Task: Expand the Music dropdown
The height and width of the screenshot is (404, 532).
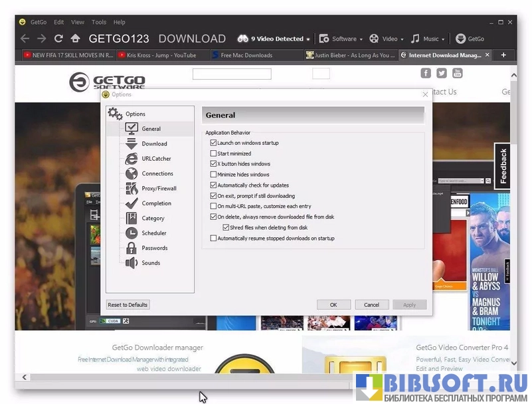Action: click(x=428, y=39)
